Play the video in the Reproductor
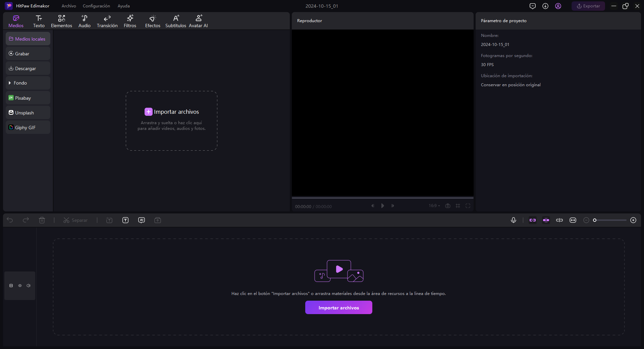The width and height of the screenshot is (644, 349). [x=382, y=206]
